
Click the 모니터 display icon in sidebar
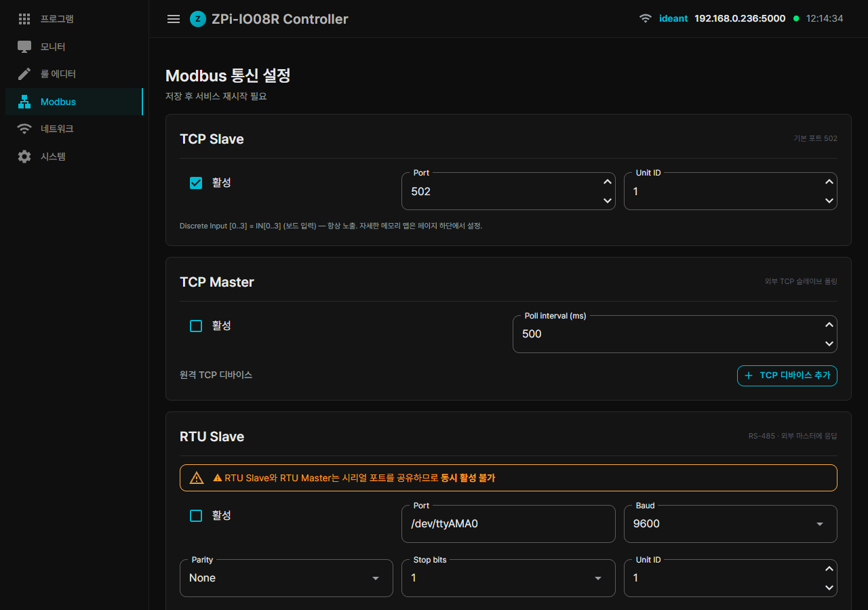pos(24,47)
